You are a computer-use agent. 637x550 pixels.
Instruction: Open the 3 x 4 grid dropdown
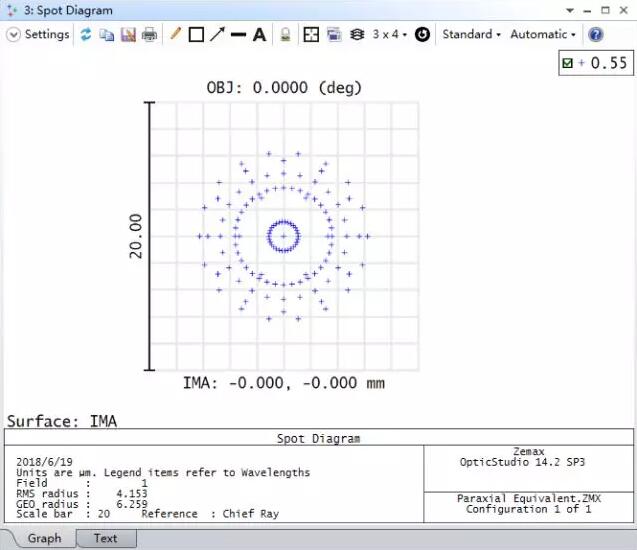[387, 34]
